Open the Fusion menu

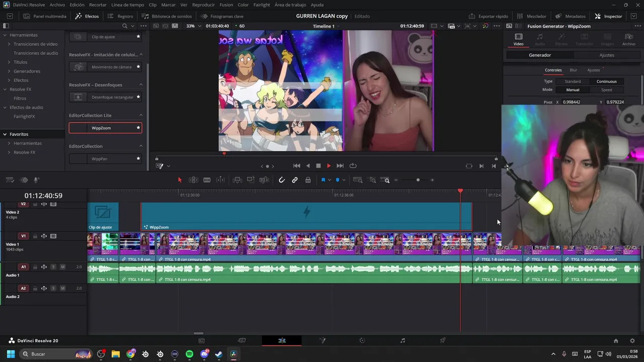[226, 5]
